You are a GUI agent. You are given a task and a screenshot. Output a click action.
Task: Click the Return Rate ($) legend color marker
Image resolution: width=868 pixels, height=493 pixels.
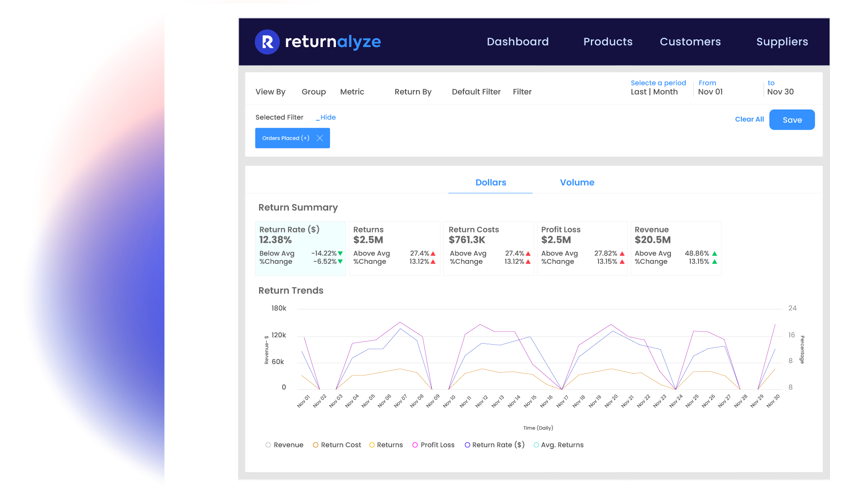(x=467, y=445)
